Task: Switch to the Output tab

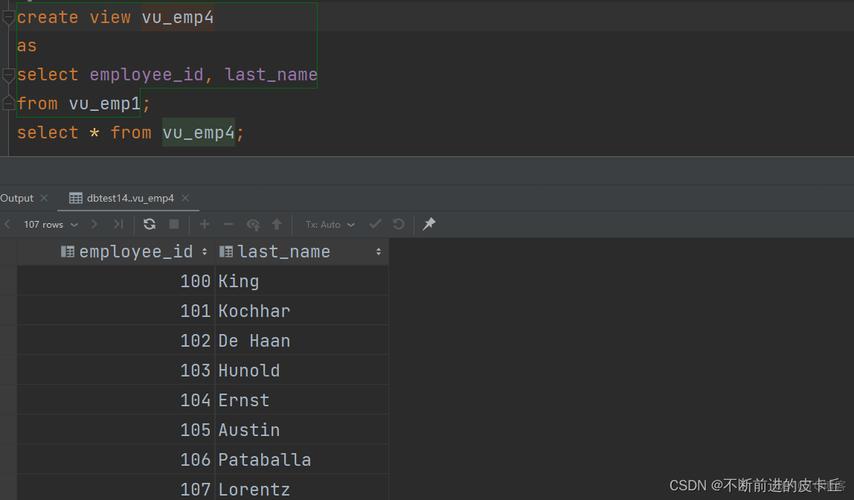Action: (17, 198)
